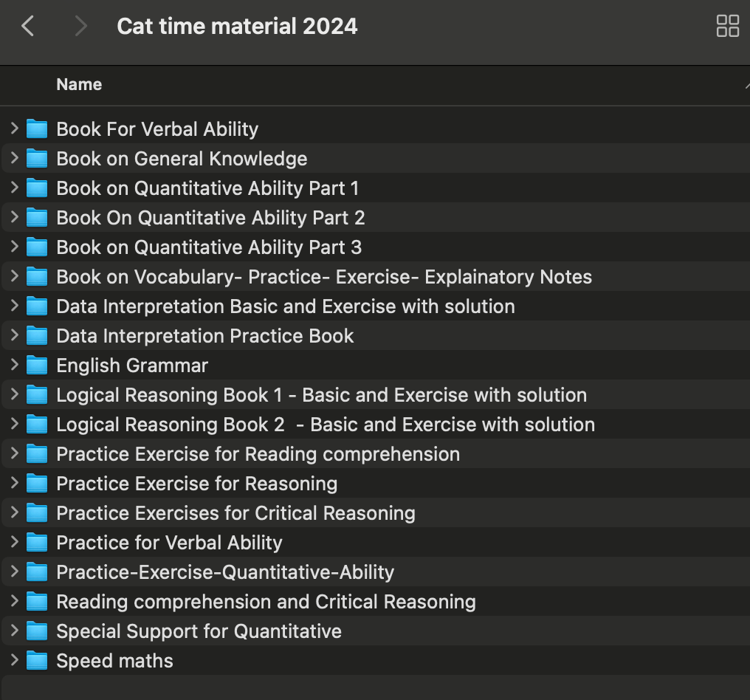
Task: Expand Special Support for Quantitative chevron
Action: [x=14, y=631]
